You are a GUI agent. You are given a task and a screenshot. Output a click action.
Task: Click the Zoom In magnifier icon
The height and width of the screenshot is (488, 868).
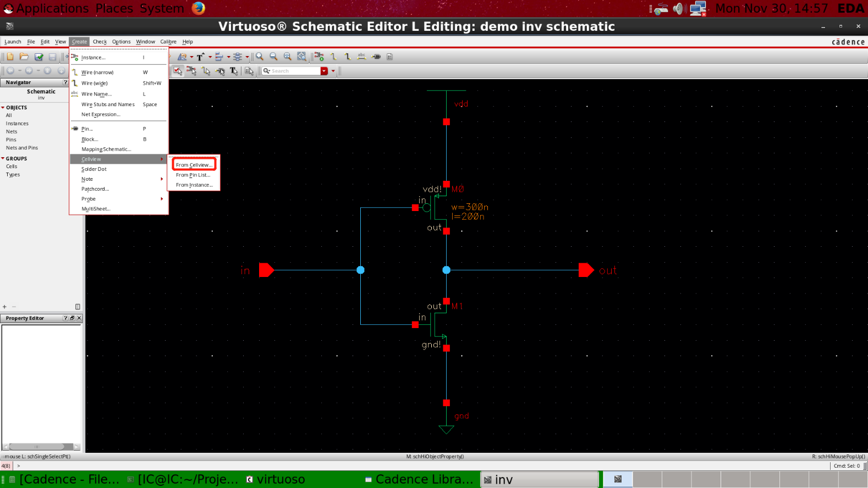[x=260, y=57]
